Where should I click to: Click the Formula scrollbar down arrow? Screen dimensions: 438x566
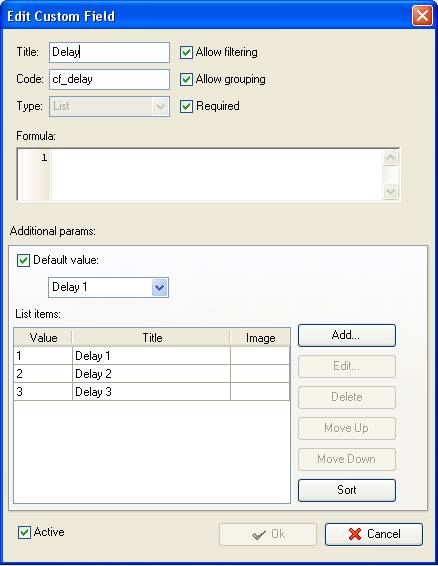coord(390,191)
